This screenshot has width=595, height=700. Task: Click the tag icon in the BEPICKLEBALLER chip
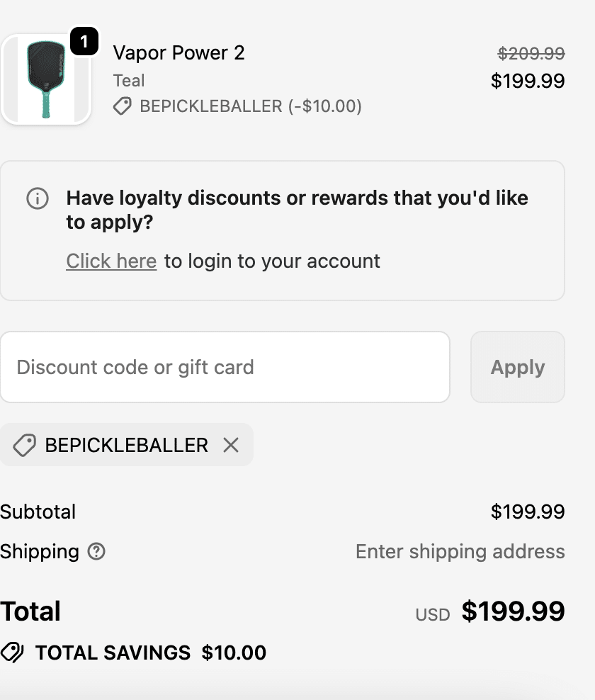pos(24,445)
